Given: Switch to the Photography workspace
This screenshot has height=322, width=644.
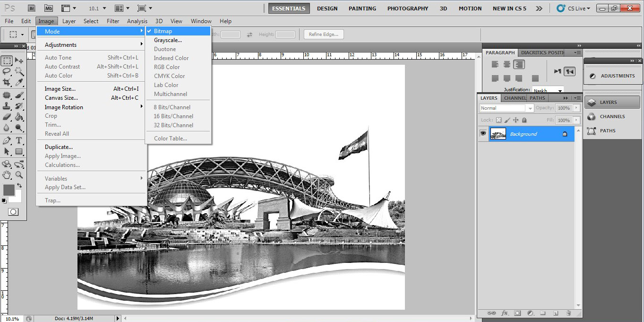Looking at the screenshot, I should (408, 9).
